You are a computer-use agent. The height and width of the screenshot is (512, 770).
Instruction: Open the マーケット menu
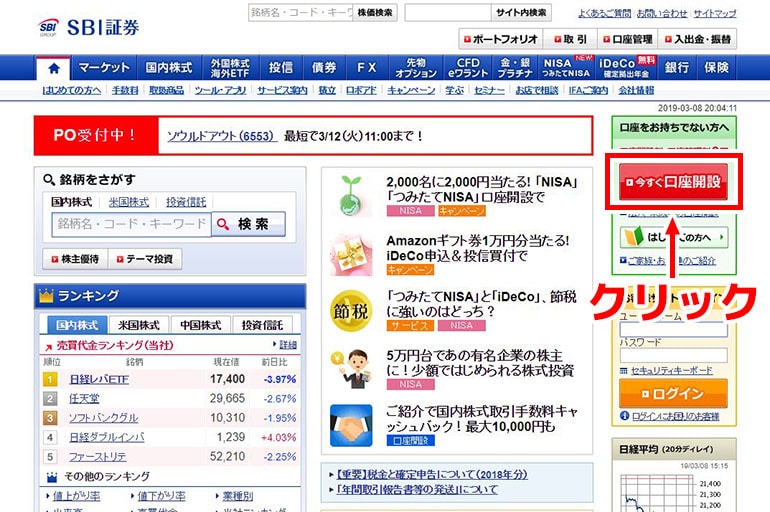pyautogui.click(x=104, y=68)
